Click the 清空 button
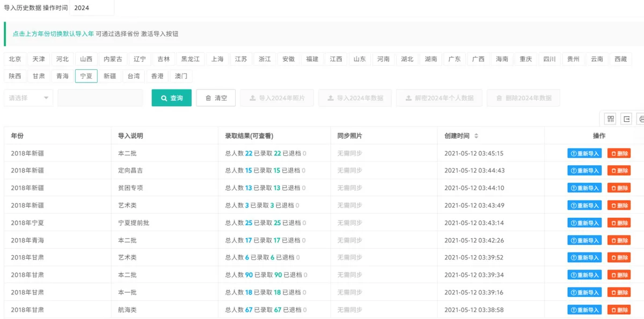The image size is (644, 319). click(x=216, y=98)
